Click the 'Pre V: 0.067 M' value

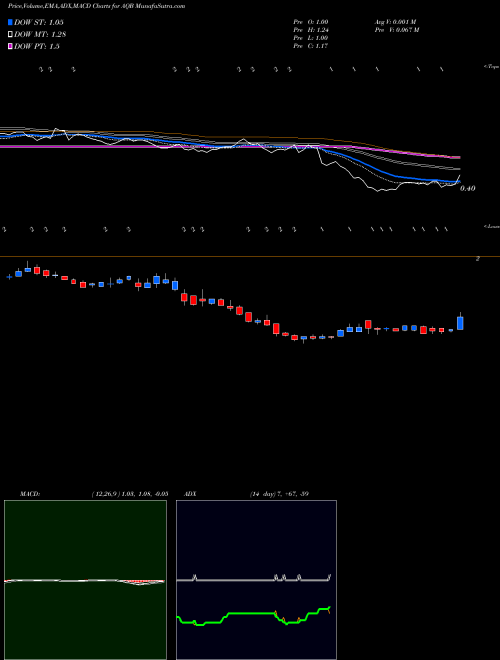397,30
